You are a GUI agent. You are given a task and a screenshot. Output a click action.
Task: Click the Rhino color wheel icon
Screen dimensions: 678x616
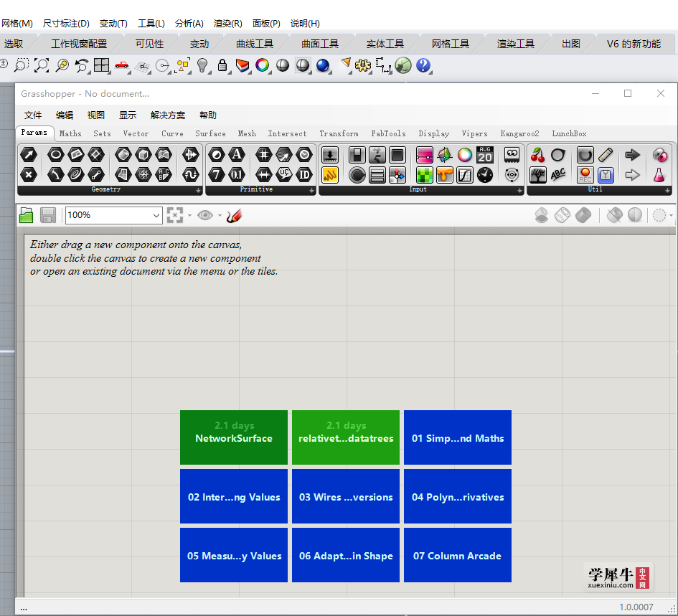pos(262,65)
